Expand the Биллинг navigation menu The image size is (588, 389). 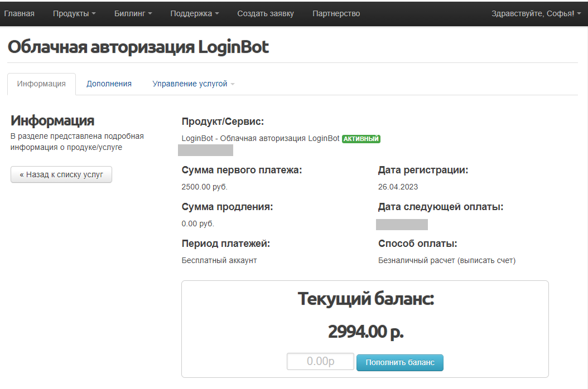(133, 13)
